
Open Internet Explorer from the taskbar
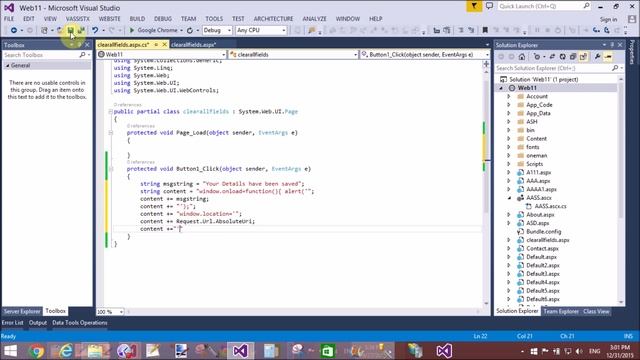point(65,351)
